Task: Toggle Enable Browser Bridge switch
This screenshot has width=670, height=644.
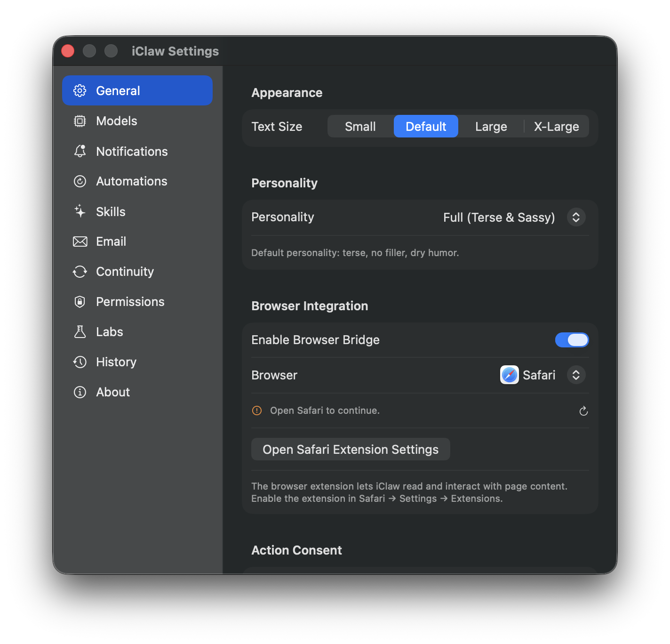Action: tap(572, 340)
